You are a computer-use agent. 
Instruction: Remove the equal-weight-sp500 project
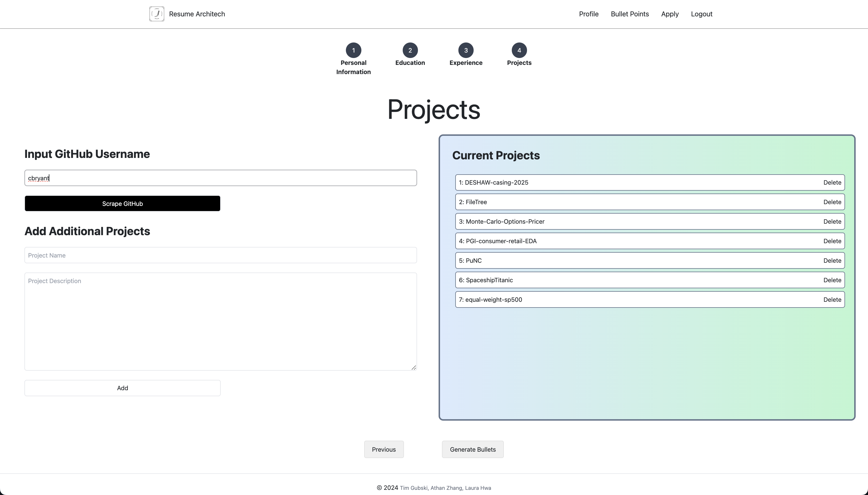(x=832, y=300)
